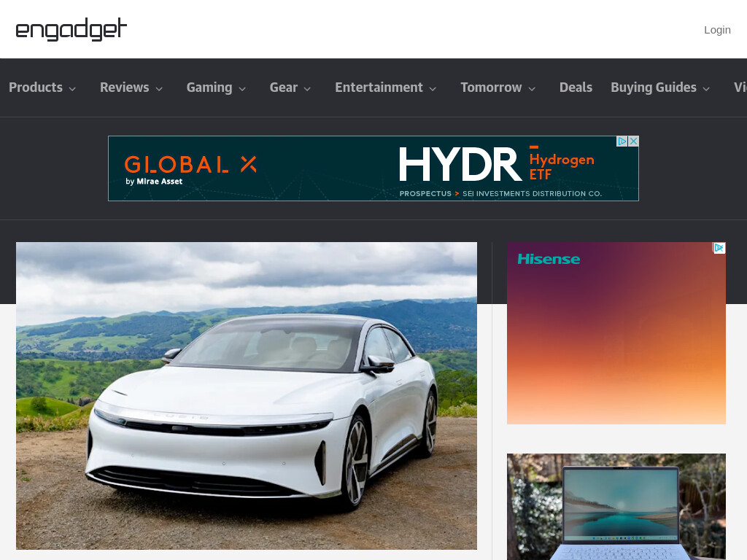Open the white Lucid car article image
Screen dimensions: 747x560
pyautogui.click(x=247, y=396)
